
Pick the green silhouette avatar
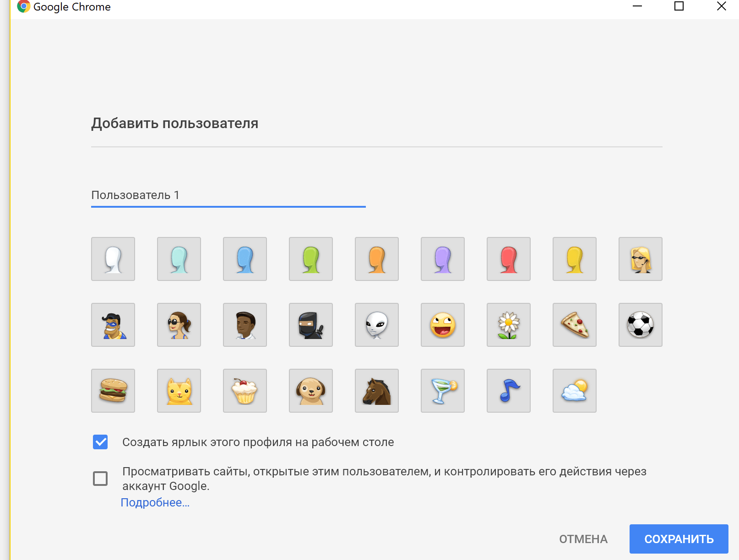(311, 259)
